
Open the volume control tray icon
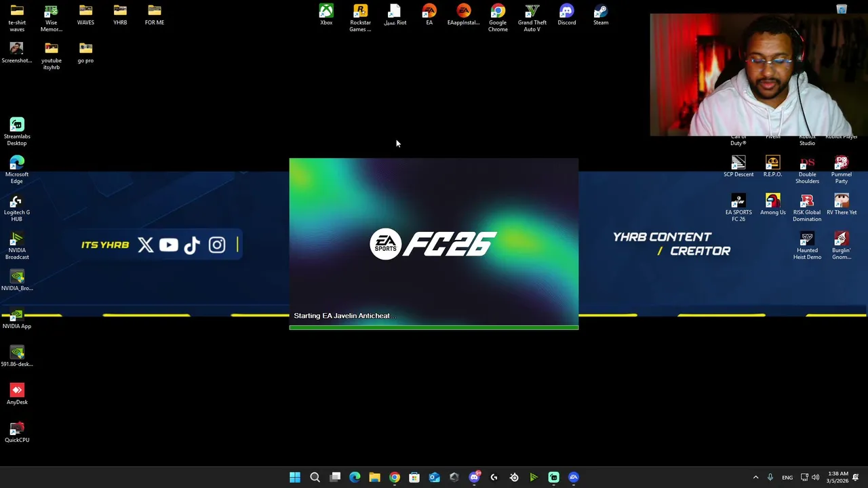(815, 477)
